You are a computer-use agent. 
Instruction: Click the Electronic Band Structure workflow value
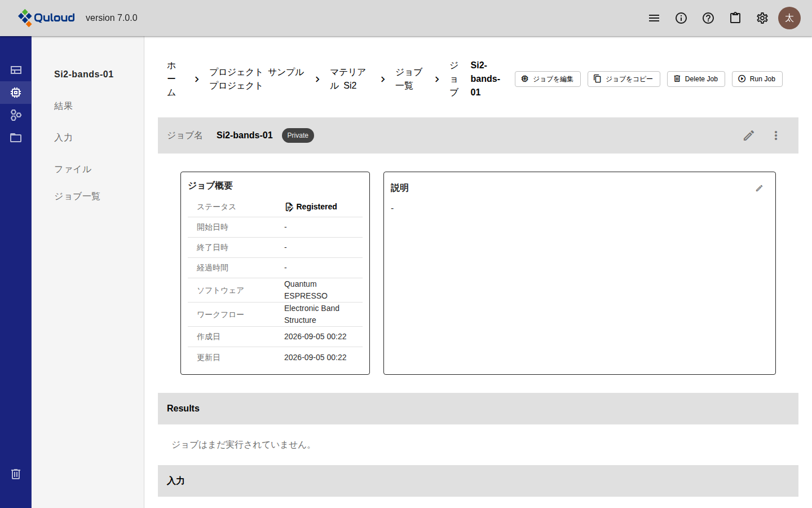[x=312, y=314]
